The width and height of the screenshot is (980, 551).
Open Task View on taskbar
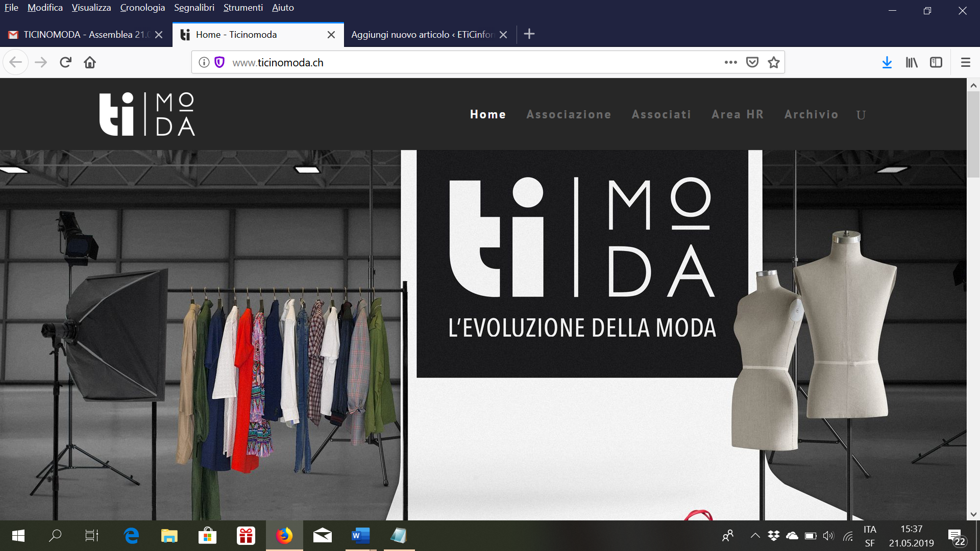coord(92,536)
